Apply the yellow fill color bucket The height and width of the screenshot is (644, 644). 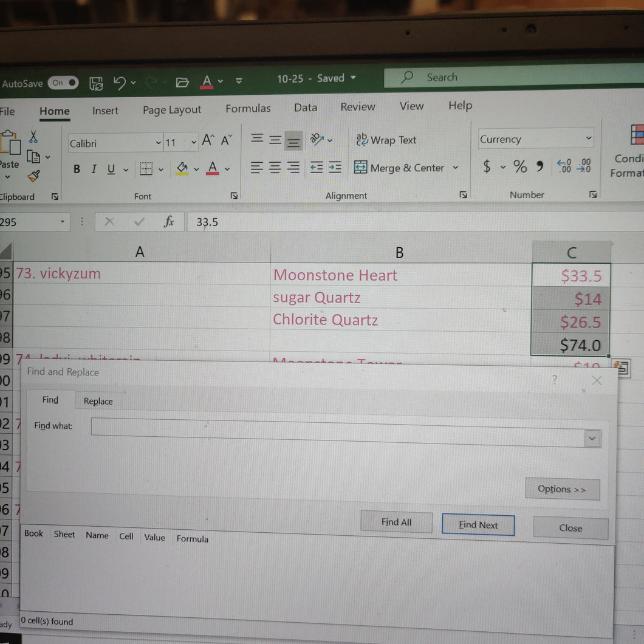(x=182, y=168)
